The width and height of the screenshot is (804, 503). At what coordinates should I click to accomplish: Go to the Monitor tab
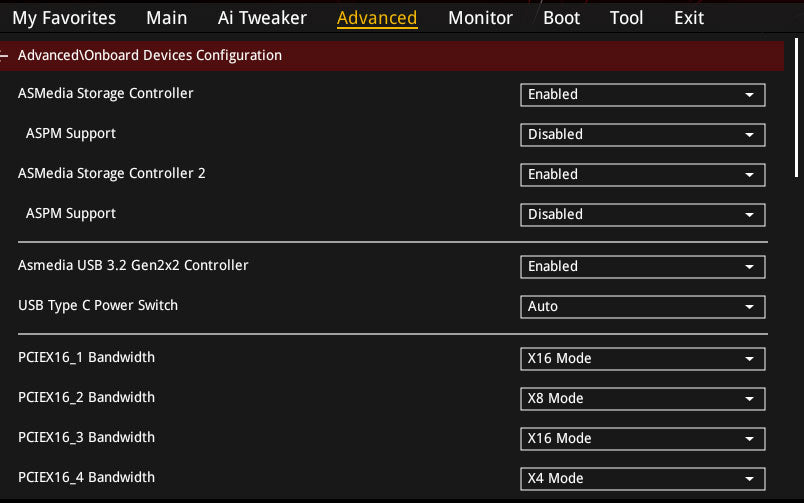click(x=480, y=18)
